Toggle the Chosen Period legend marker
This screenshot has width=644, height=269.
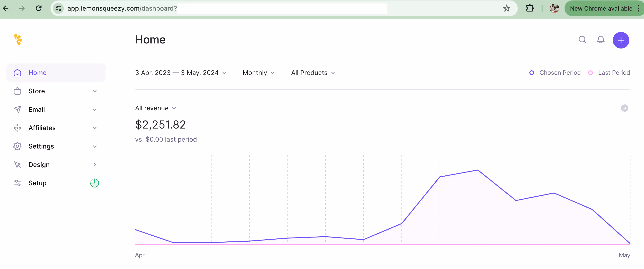[x=532, y=73]
